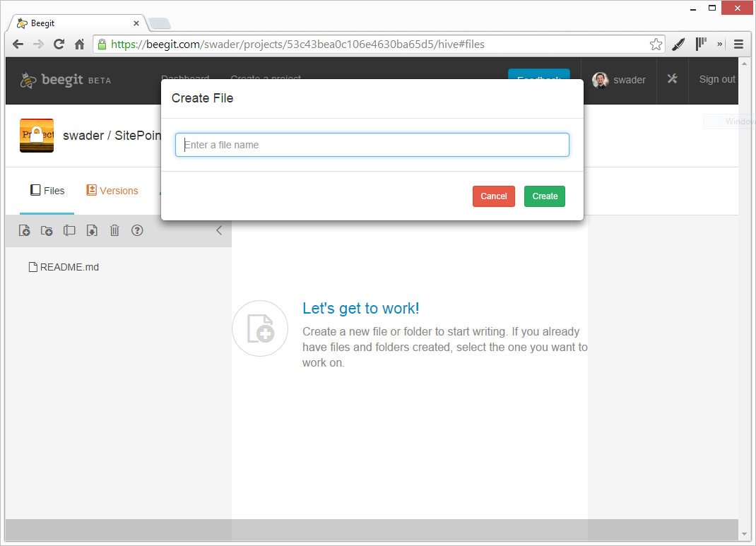This screenshot has height=546, width=756.
Task: Click the settings tools icon in header
Action: [673, 79]
